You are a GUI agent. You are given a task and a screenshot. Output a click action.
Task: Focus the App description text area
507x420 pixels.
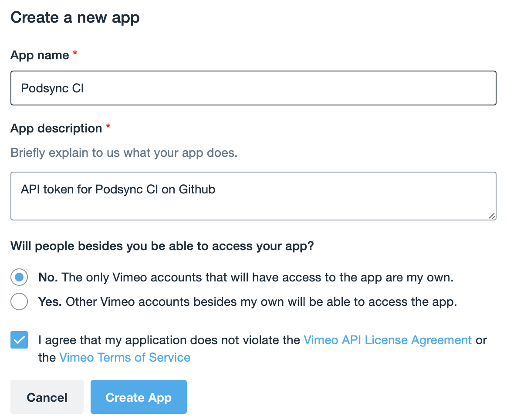coord(253,196)
